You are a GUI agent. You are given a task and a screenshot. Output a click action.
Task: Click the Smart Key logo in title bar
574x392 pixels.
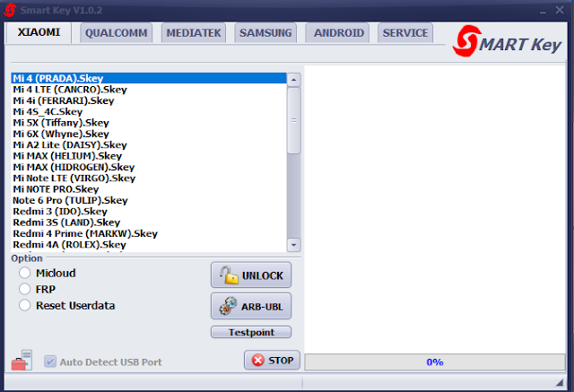tap(10, 10)
